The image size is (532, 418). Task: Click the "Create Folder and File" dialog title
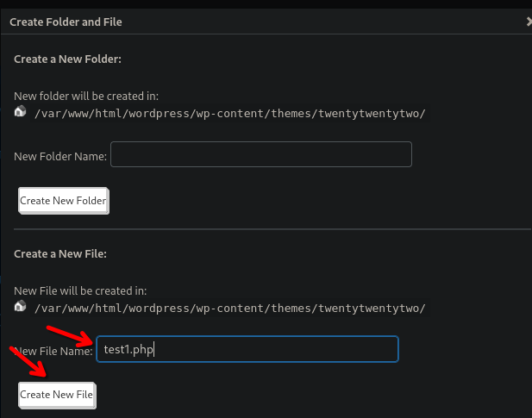point(66,22)
